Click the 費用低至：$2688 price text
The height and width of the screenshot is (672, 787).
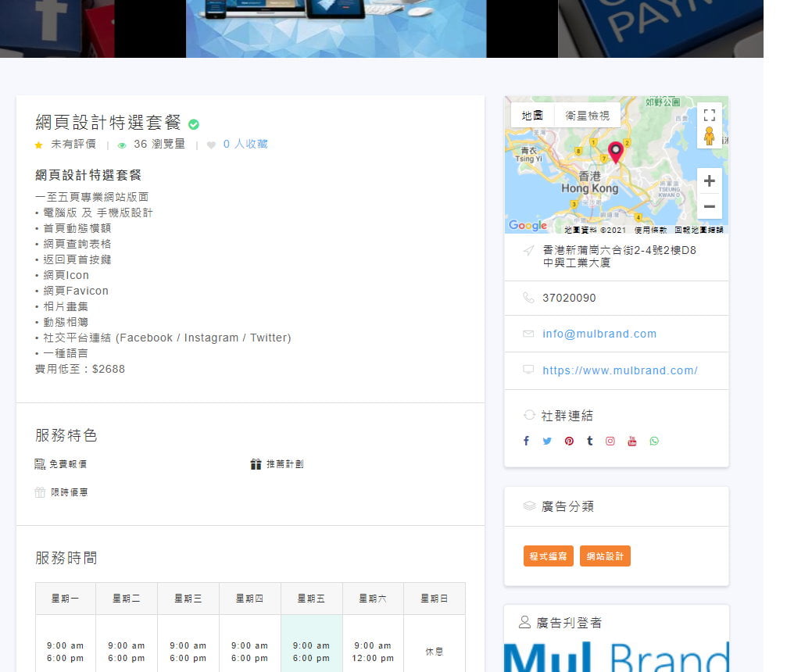coord(80,370)
